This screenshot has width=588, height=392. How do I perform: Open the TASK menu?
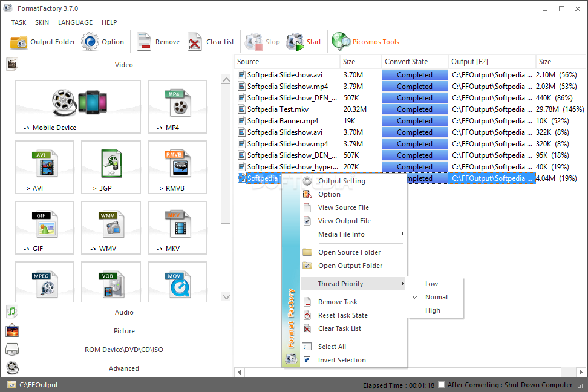(x=19, y=22)
